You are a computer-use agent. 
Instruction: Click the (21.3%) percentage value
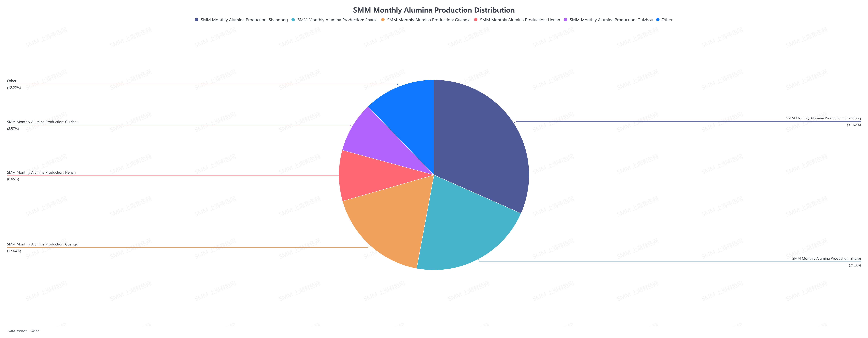855,265
